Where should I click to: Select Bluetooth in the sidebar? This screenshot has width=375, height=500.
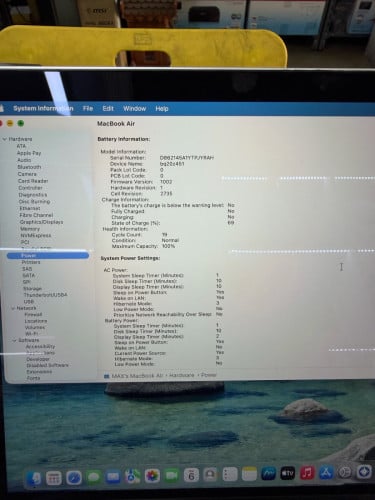[29, 167]
